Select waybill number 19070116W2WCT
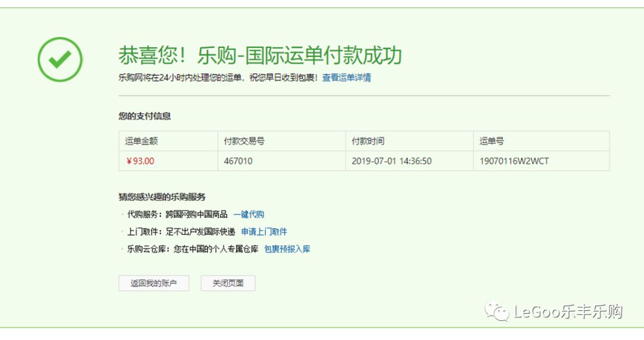The image size is (644, 340). click(514, 161)
